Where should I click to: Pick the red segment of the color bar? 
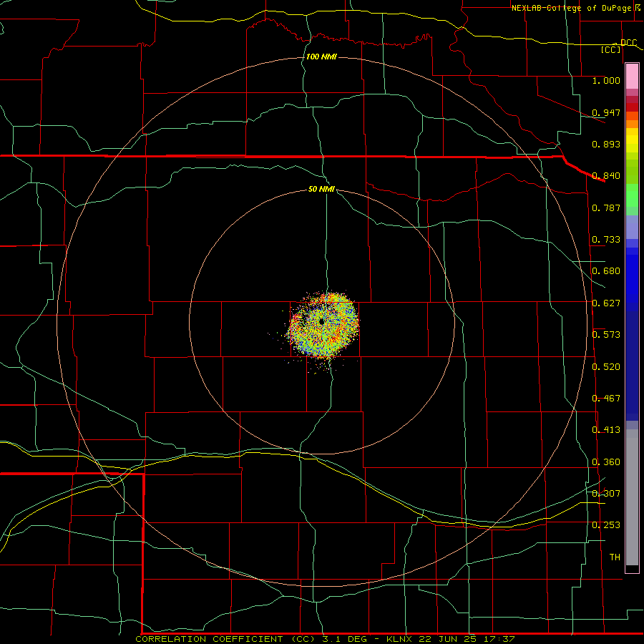point(632,107)
